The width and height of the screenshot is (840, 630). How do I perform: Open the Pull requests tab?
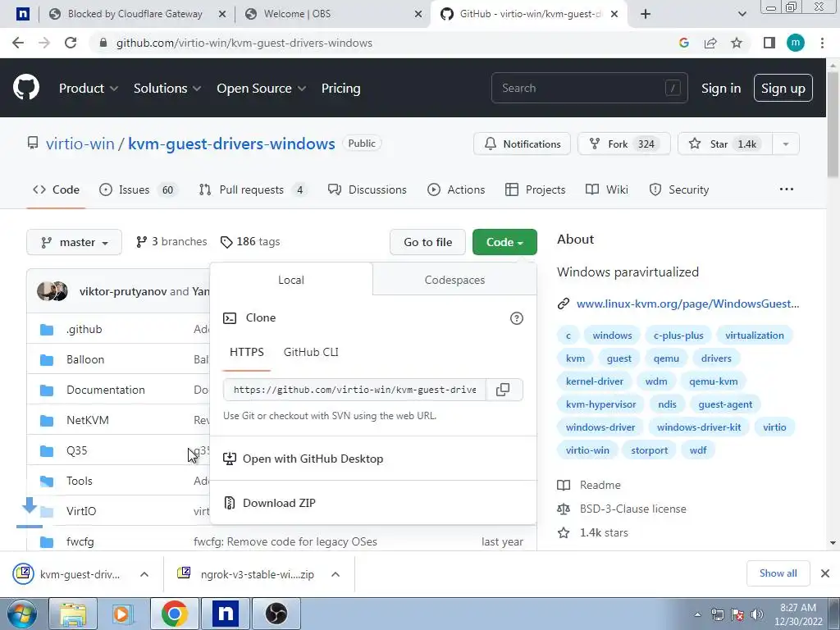tap(253, 189)
